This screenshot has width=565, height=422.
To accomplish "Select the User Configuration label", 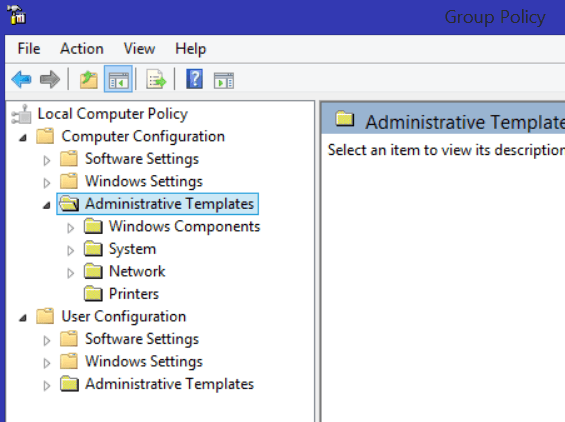I will tap(124, 316).
